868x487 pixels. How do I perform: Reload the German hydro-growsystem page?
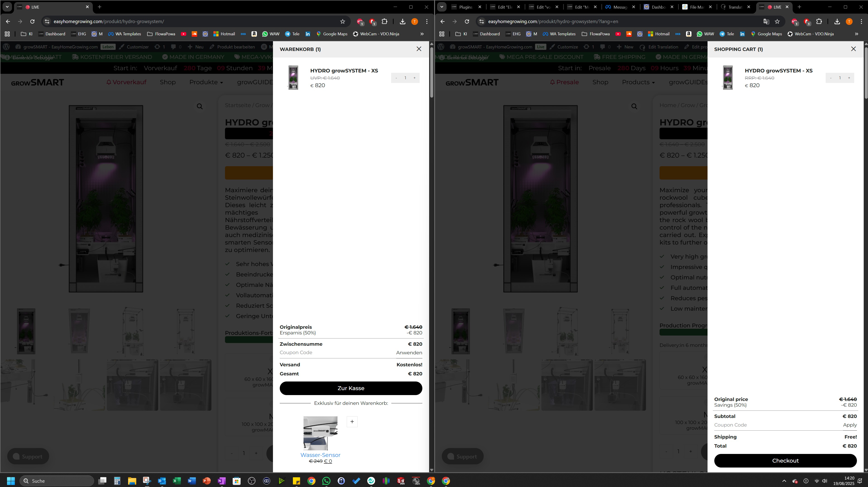[32, 22]
